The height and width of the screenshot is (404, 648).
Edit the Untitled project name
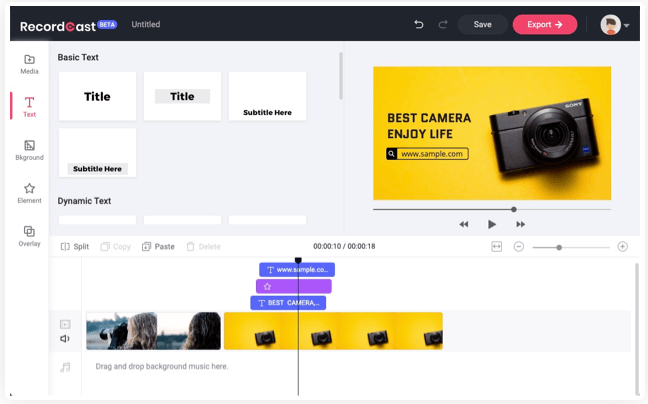coord(146,24)
